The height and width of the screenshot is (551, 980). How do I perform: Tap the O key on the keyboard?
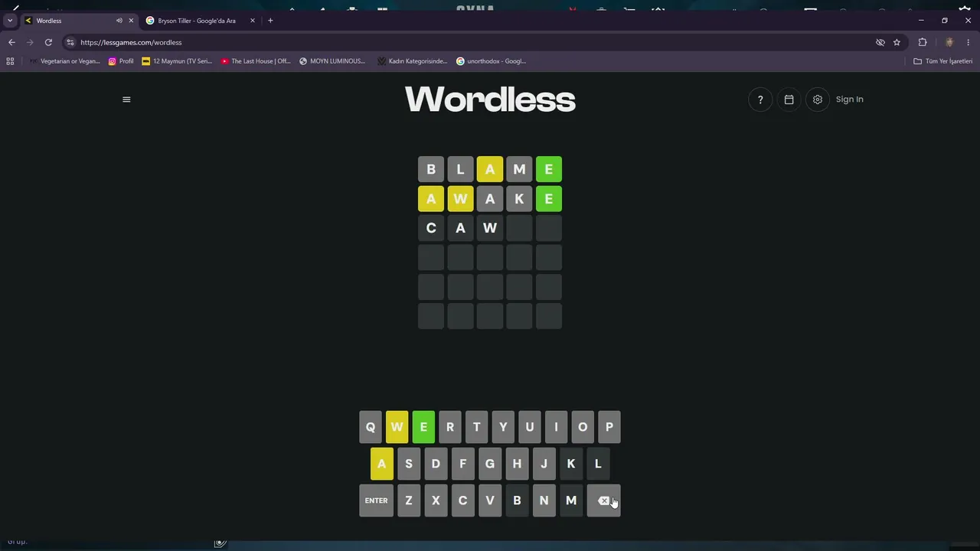coord(583,427)
